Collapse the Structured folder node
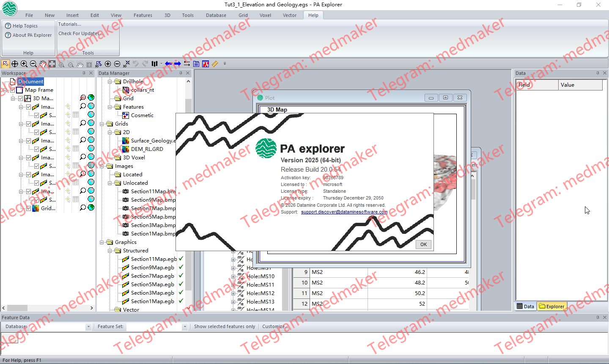The image size is (609, 364). 110,251
